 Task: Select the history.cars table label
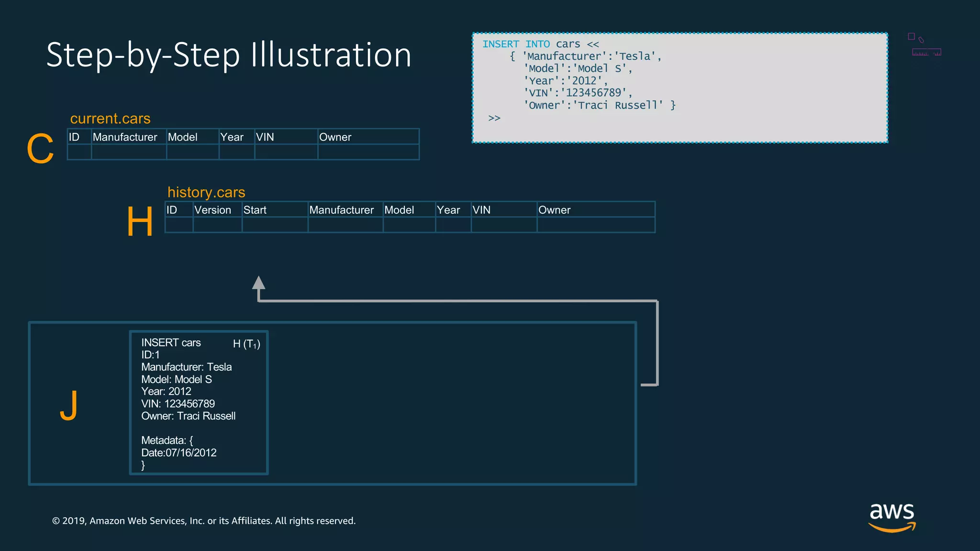point(206,192)
